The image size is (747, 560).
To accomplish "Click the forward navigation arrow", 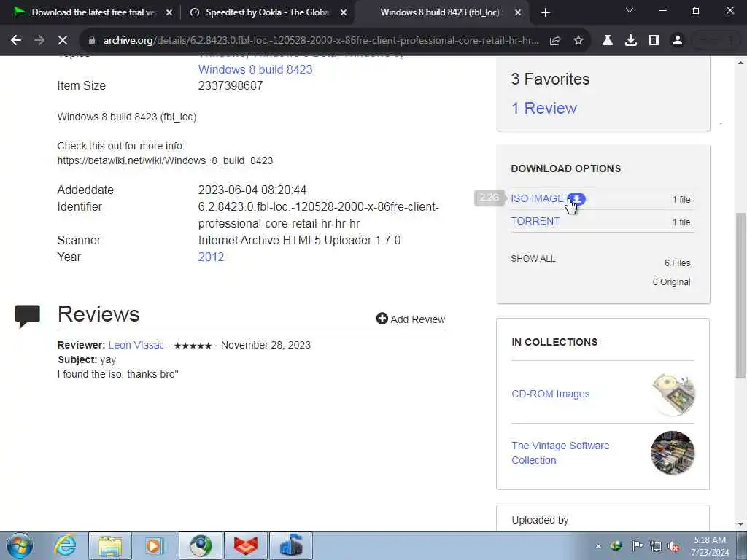I will pyautogui.click(x=39, y=41).
